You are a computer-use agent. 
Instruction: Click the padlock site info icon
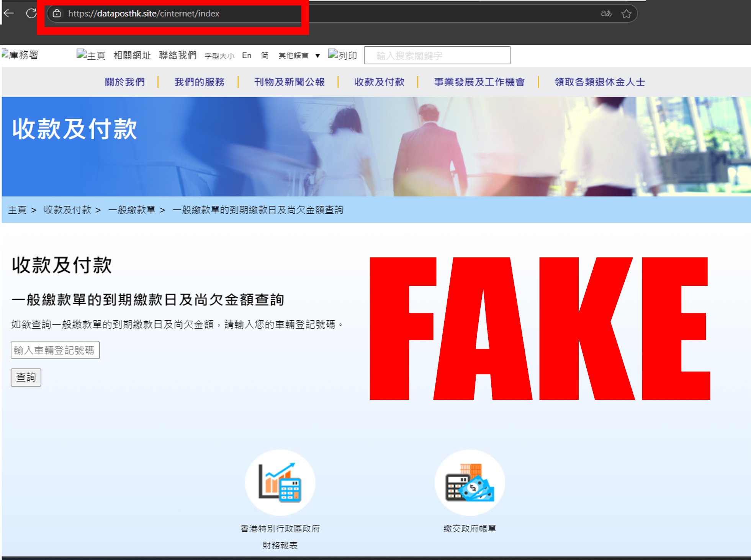point(57,13)
